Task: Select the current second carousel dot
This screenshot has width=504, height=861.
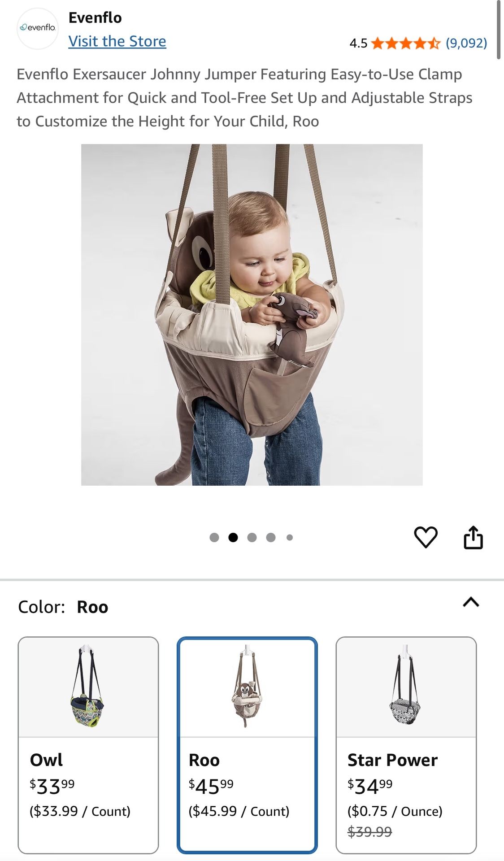Action: pyautogui.click(x=233, y=537)
